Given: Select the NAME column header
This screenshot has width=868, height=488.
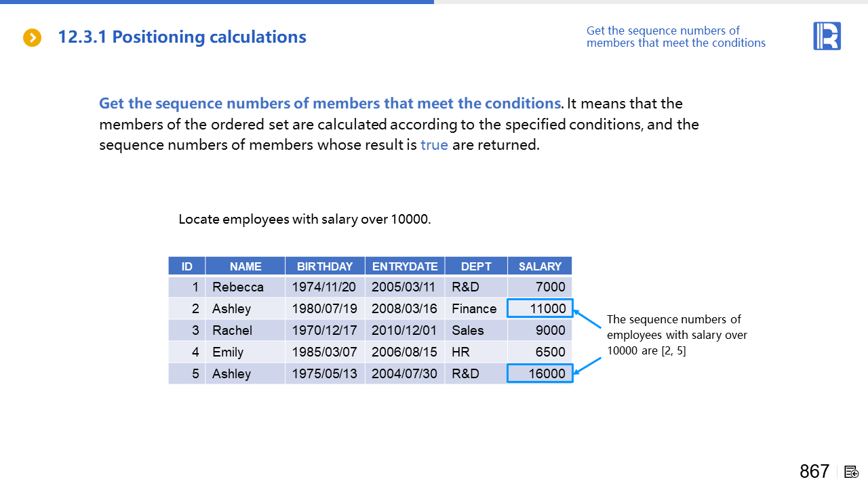Looking at the screenshot, I should click(245, 266).
